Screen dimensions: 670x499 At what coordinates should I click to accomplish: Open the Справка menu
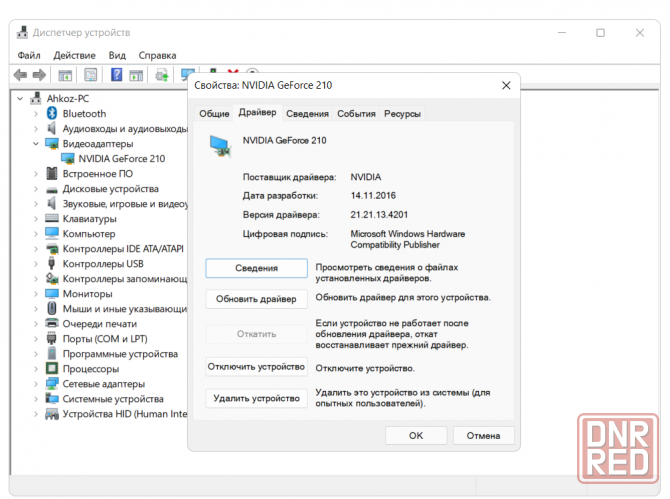point(157,56)
